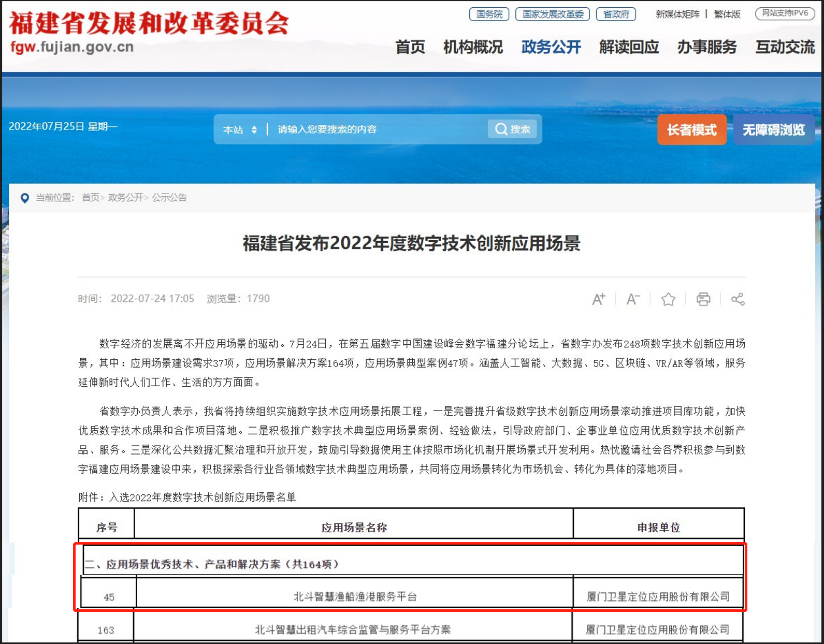The height and width of the screenshot is (644, 824).
Task: Click the share icon
Action: (x=738, y=299)
